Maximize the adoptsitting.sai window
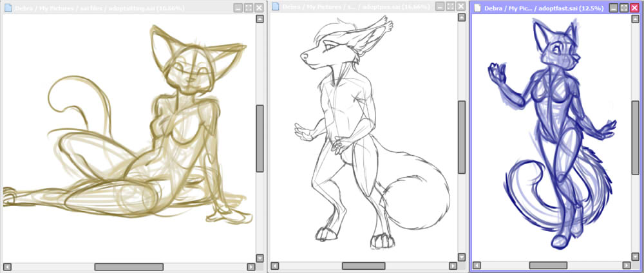The width and height of the screenshot is (644, 273). coord(249,8)
